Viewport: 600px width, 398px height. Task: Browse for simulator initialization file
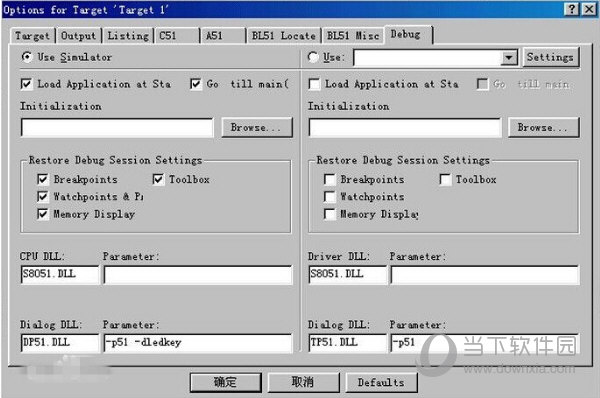point(257,127)
